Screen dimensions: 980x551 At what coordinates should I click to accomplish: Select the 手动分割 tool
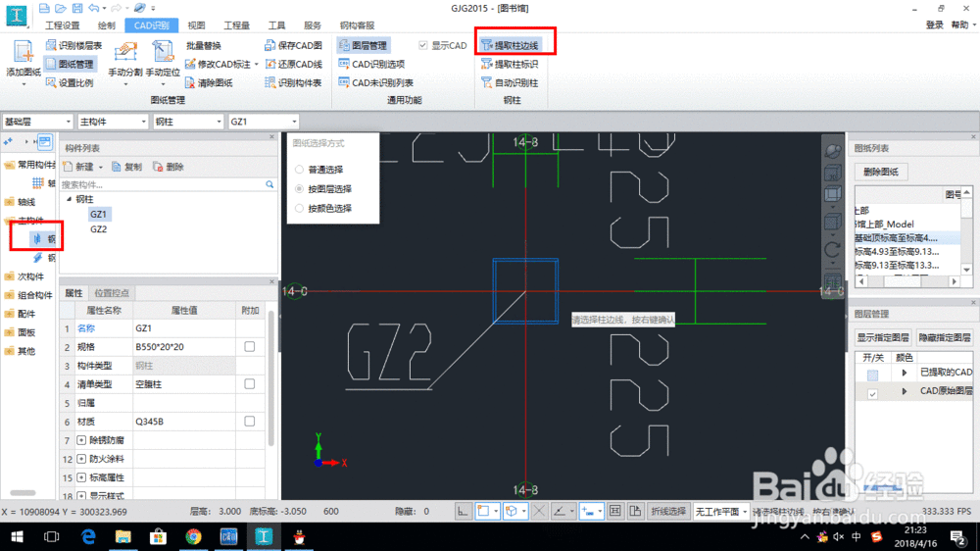click(124, 60)
